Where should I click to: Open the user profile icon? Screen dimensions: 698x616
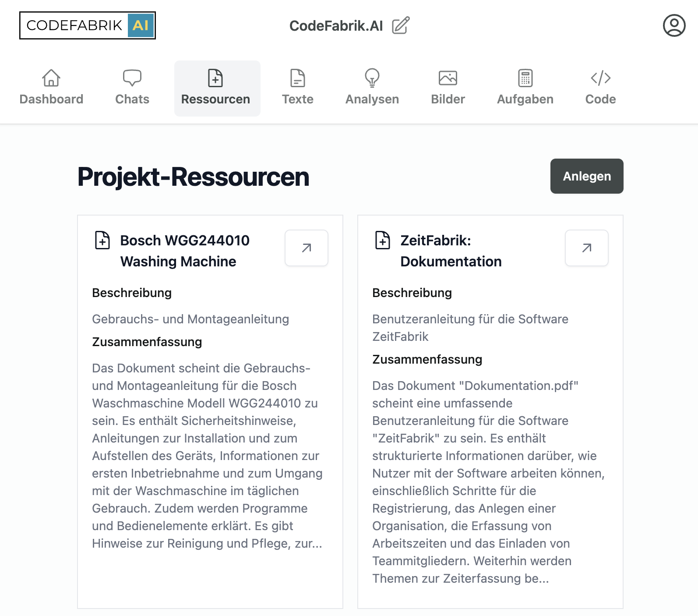(674, 25)
